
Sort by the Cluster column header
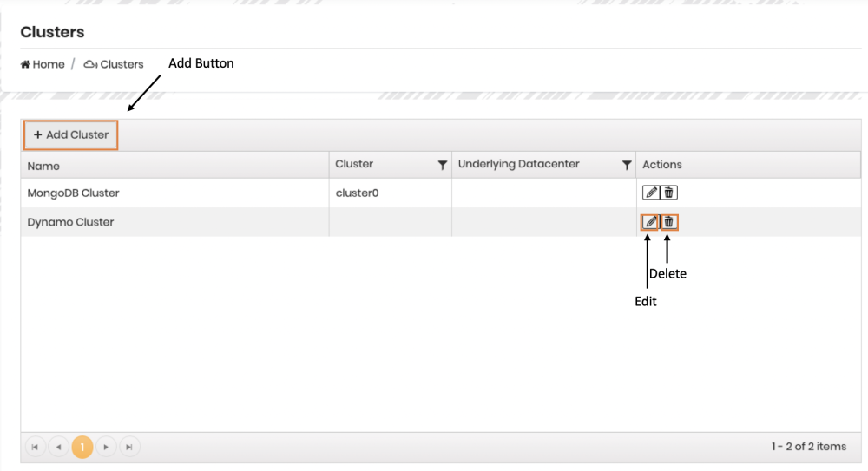click(354, 164)
